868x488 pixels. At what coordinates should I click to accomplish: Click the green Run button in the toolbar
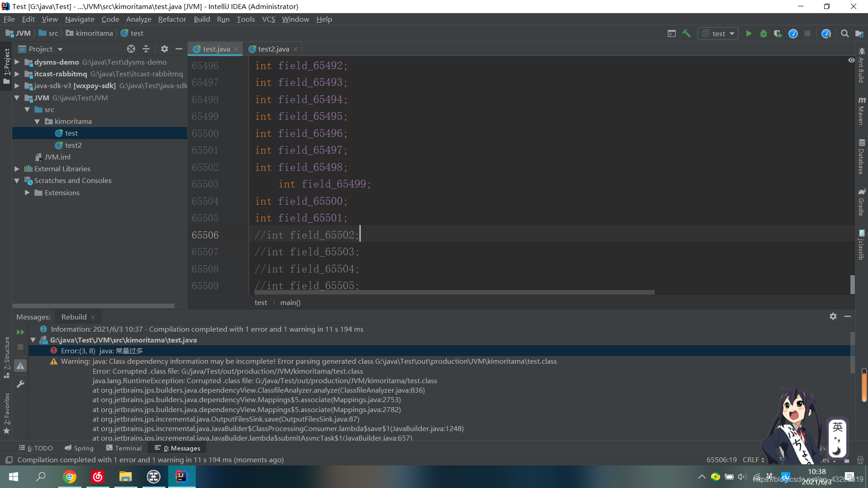coord(749,33)
